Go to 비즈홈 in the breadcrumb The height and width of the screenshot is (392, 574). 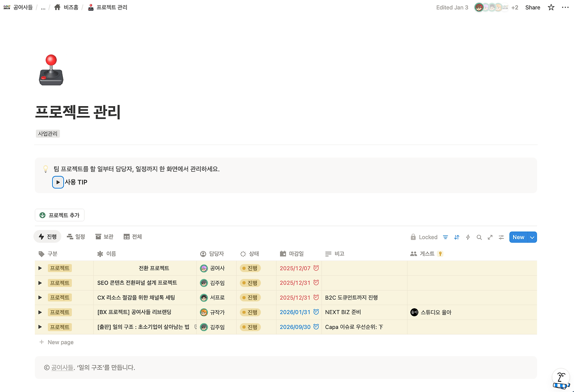coord(66,7)
